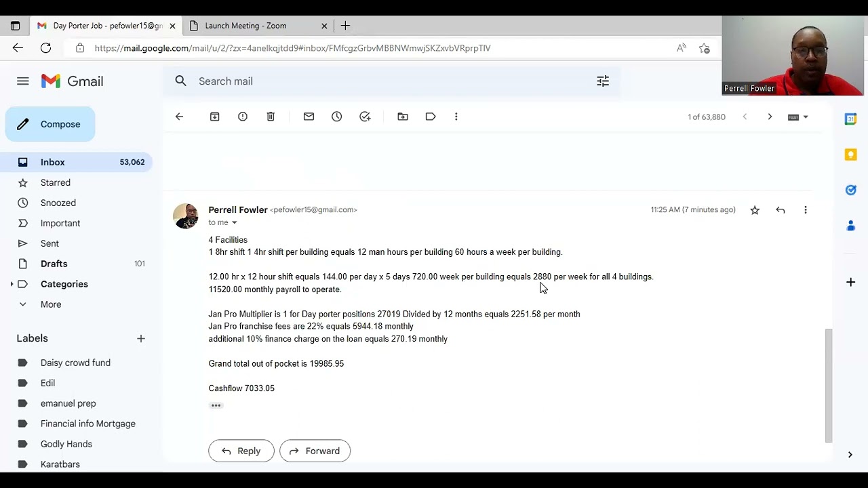Click the message pane vertical scrollbar
Screen dimensions: 868x488
coord(828,385)
